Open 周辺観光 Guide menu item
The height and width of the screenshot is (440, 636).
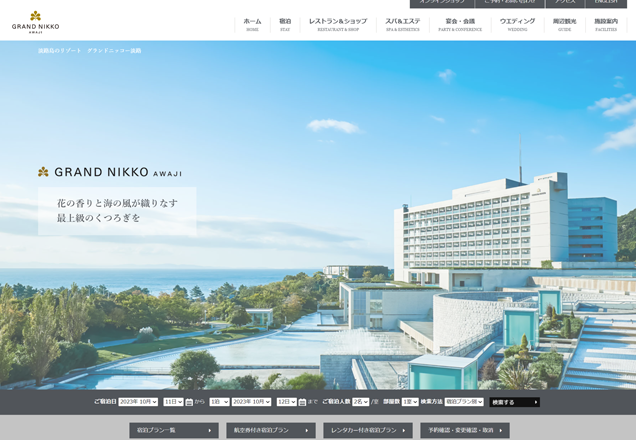coord(564,24)
